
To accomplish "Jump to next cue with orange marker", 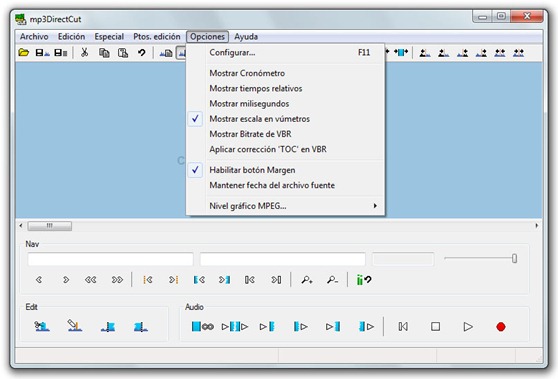I will point(174,280).
